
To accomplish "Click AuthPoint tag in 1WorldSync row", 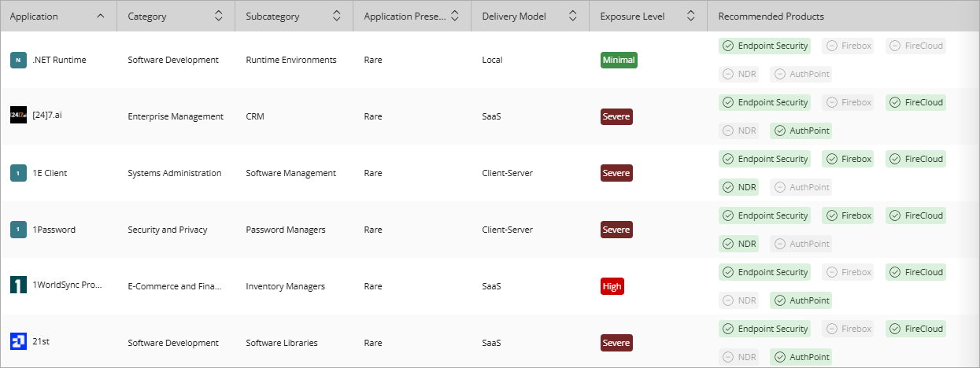I will pyautogui.click(x=801, y=300).
